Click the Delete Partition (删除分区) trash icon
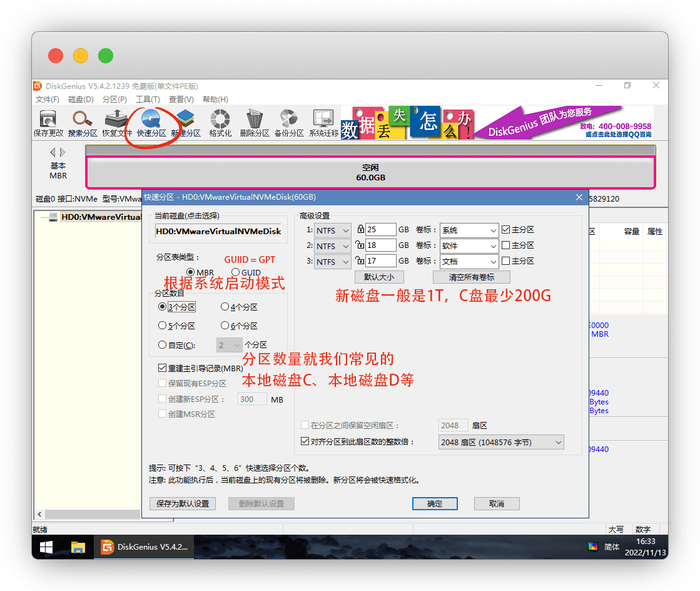The height and width of the screenshot is (591, 700). [255, 123]
